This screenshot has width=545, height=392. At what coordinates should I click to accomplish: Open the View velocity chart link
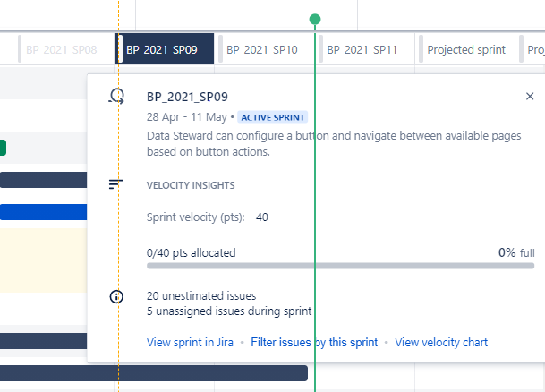[441, 342]
